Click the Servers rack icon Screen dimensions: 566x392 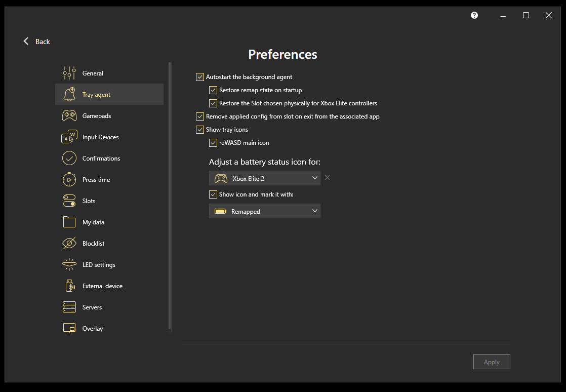(69, 307)
